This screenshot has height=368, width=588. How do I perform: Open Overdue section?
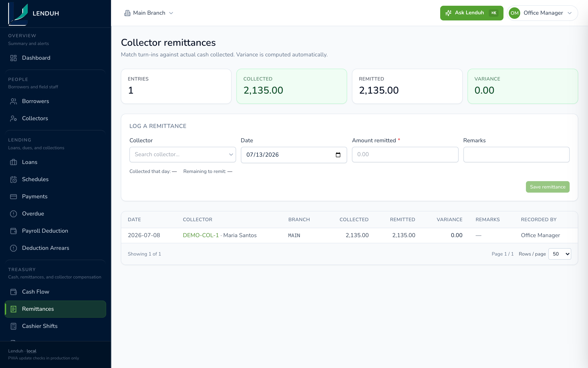tap(55, 214)
